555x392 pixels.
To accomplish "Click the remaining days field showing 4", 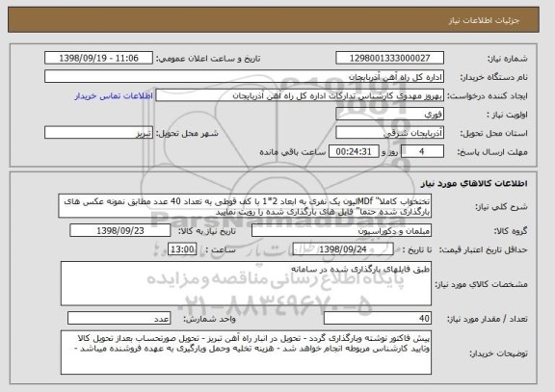I will pos(422,151).
